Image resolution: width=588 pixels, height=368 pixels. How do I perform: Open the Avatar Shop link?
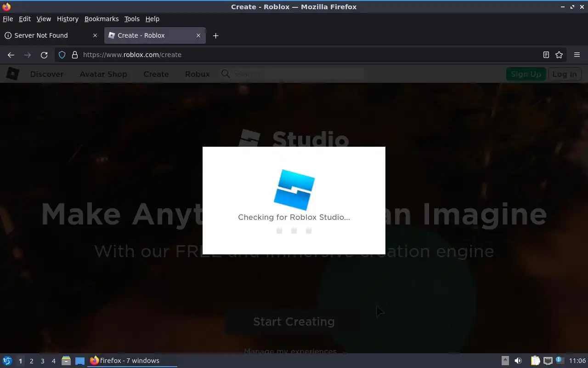pos(103,74)
